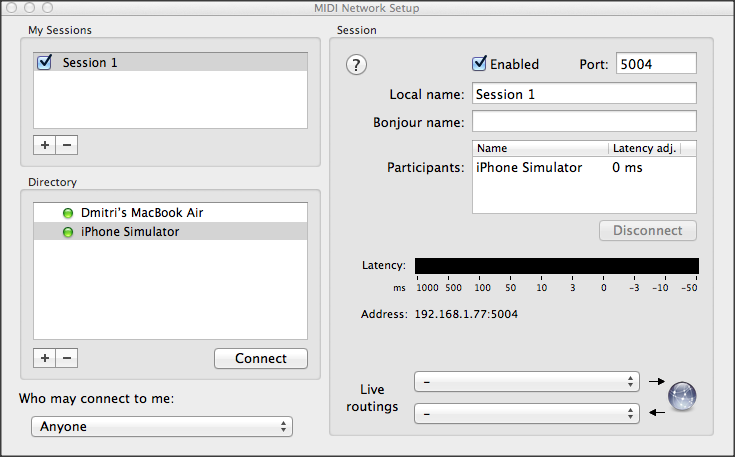The image size is (735, 457).
Task: Click the network globe icon
Action: [x=682, y=396]
